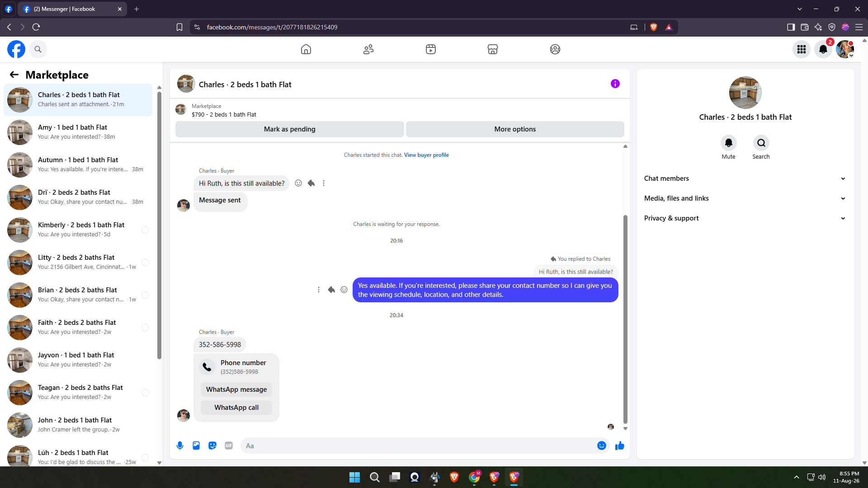Click Mark as pending button
This screenshot has width=868, height=488.
point(289,129)
